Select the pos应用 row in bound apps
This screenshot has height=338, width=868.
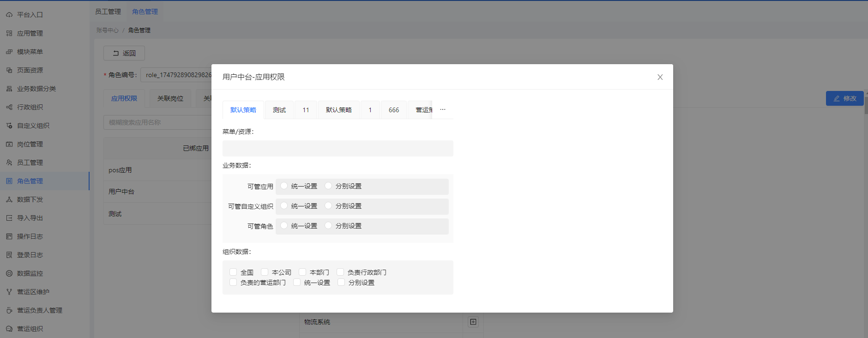[158, 170]
